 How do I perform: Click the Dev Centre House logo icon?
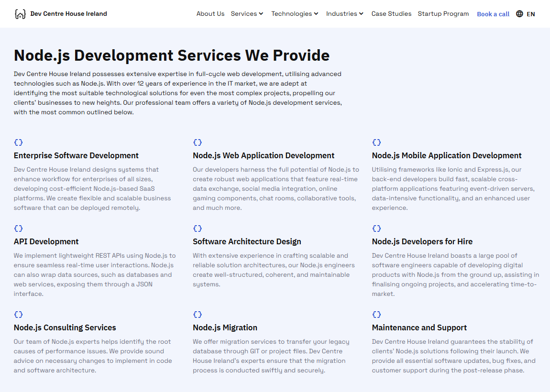pyautogui.click(x=20, y=14)
